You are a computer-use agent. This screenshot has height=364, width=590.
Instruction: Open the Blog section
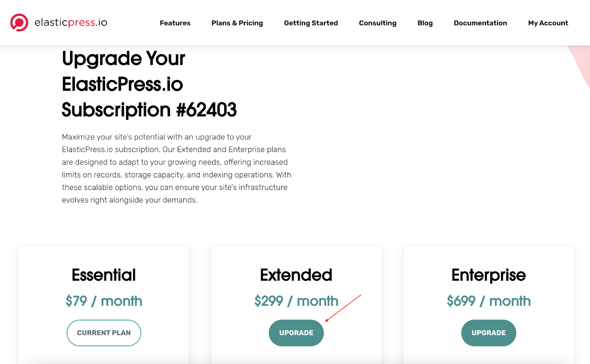coord(425,23)
